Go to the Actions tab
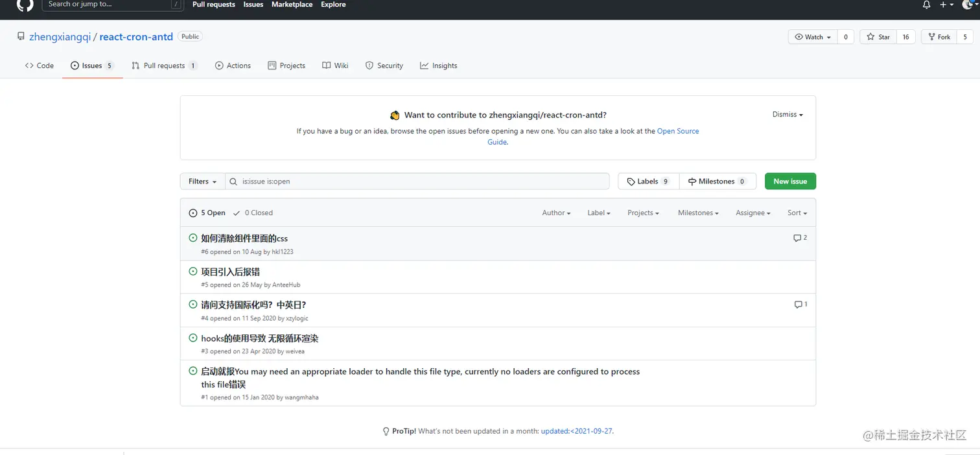 pyautogui.click(x=233, y=65)
